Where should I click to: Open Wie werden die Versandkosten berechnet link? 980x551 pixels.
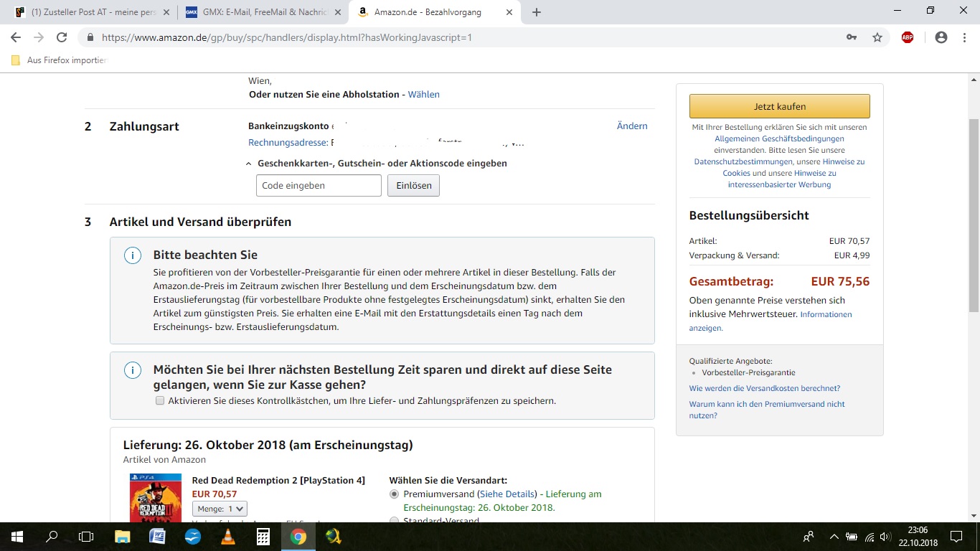pos(765,388)
